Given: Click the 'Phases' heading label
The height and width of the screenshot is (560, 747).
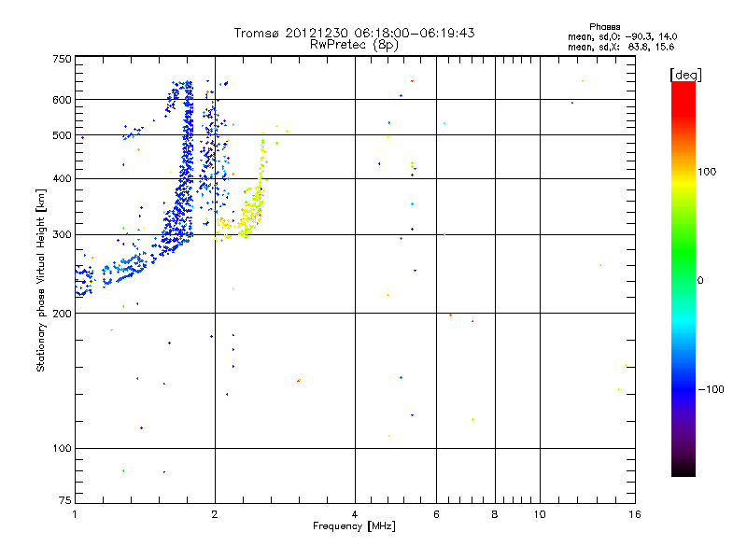Looking at the screenshot, I should click(604, 27).
